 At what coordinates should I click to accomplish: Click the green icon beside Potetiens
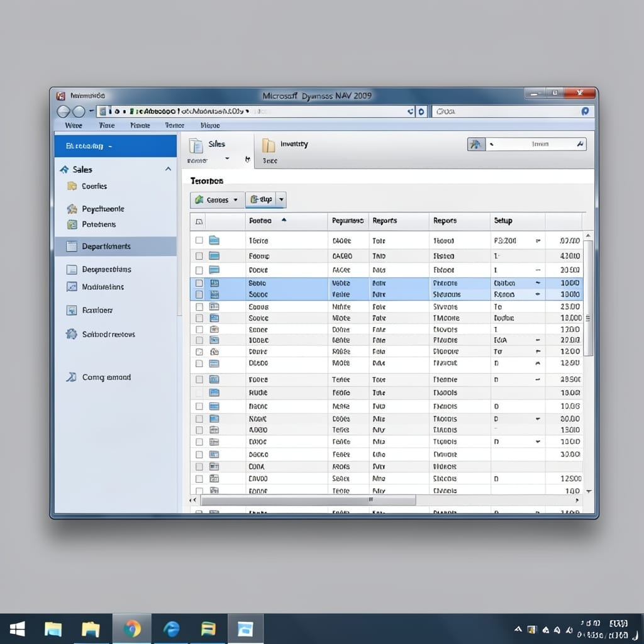click(x=72, y=225)
